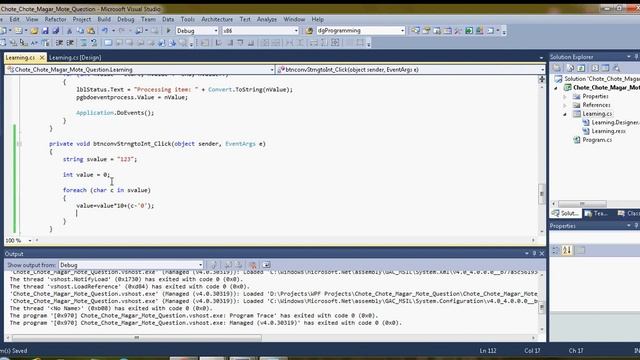Screen dimensions: 640x360
Task: Click the Open File folder icon
Action: point(34,31)
